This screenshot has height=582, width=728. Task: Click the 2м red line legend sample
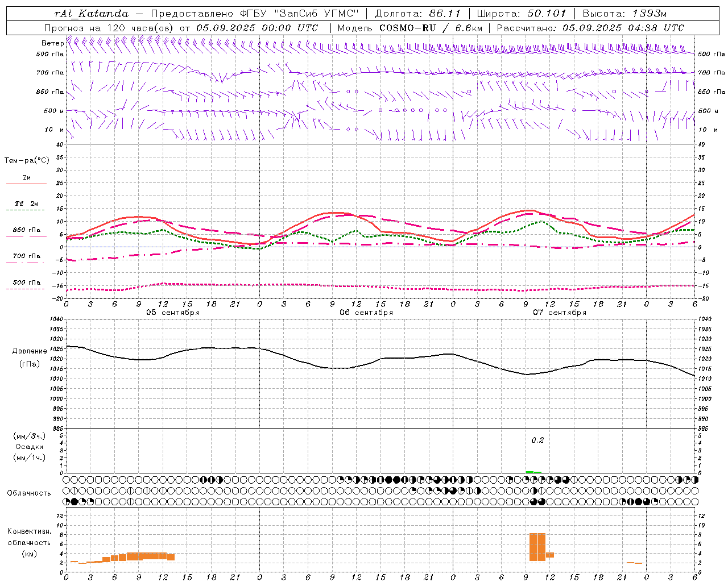coord(26,184)
